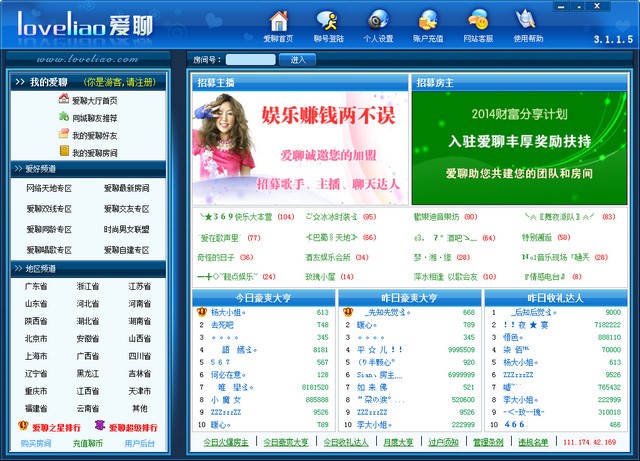
Task: Join room 萍水相逢 以歌会友 (10)
Action: click(x=455, y=277)
